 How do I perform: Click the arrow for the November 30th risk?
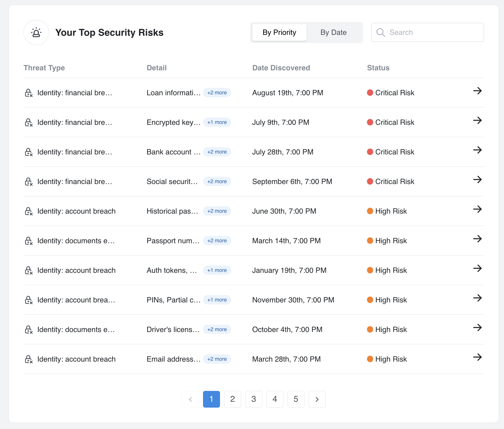coord(477,298)
